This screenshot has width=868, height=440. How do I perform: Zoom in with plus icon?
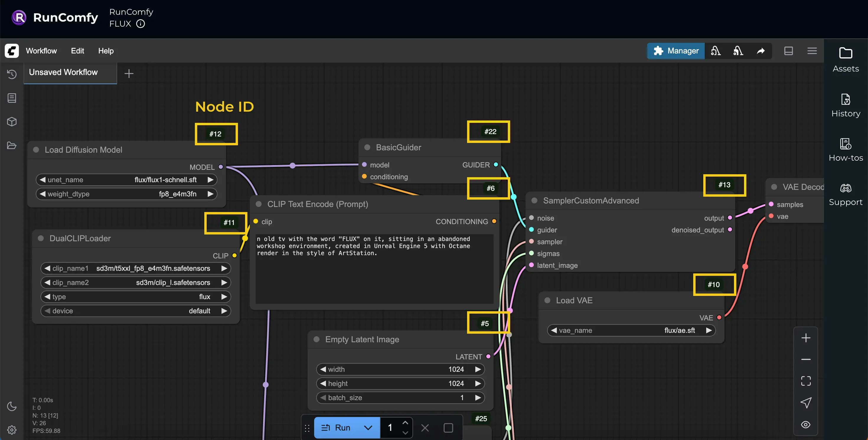(806, 338)
